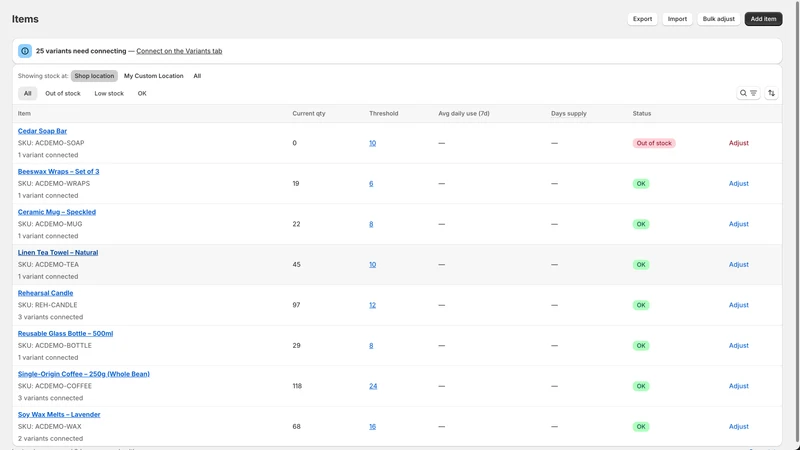
Task: Click the Current qty column header
Action: pyautogui.click(x=309, y=113)
